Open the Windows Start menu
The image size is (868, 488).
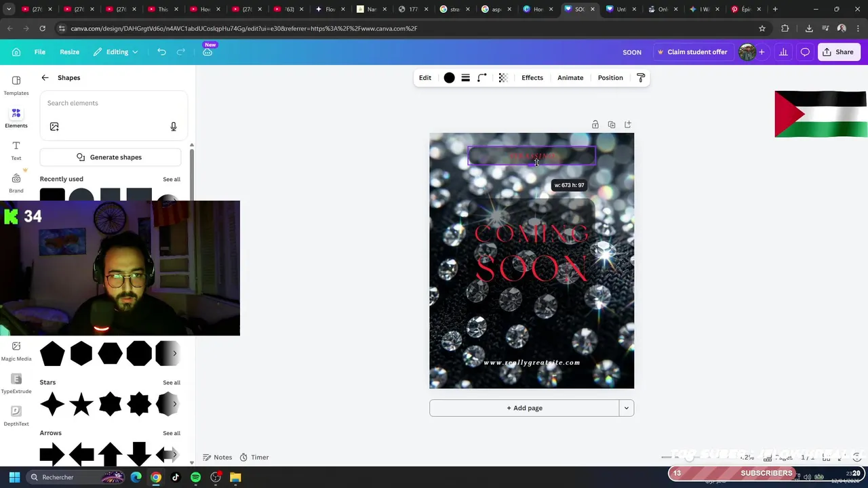pyautogui.click(x=14, y=477)
